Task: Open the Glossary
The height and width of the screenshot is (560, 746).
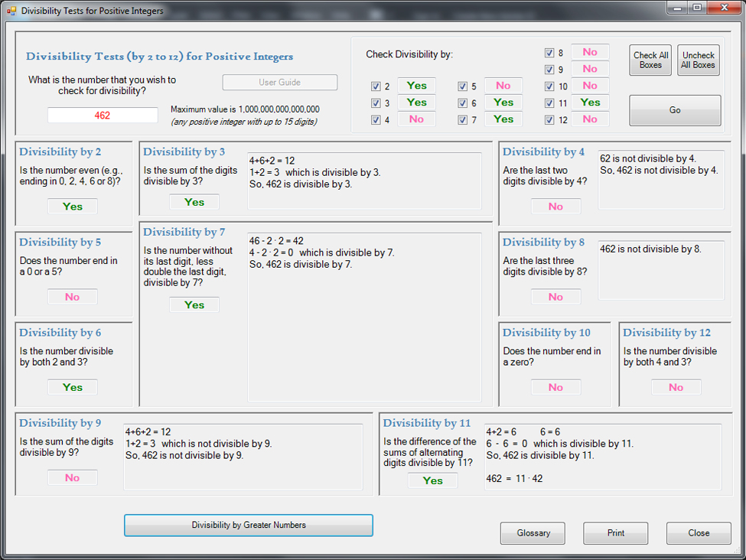Action: 533,533
